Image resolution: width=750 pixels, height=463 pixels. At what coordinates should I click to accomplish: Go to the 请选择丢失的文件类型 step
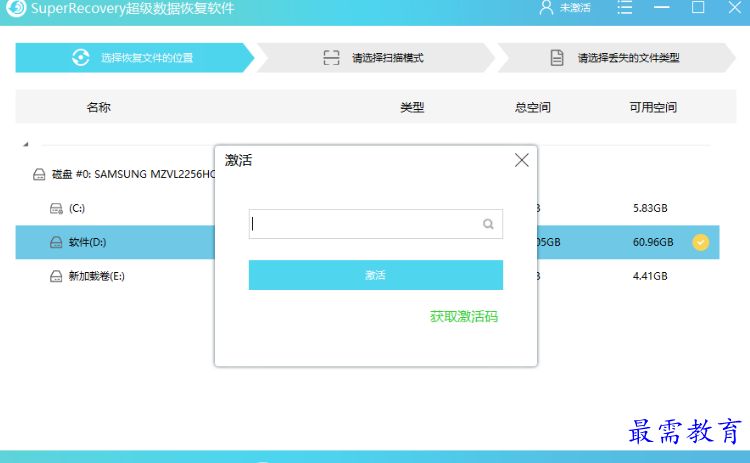click(617, 58)
